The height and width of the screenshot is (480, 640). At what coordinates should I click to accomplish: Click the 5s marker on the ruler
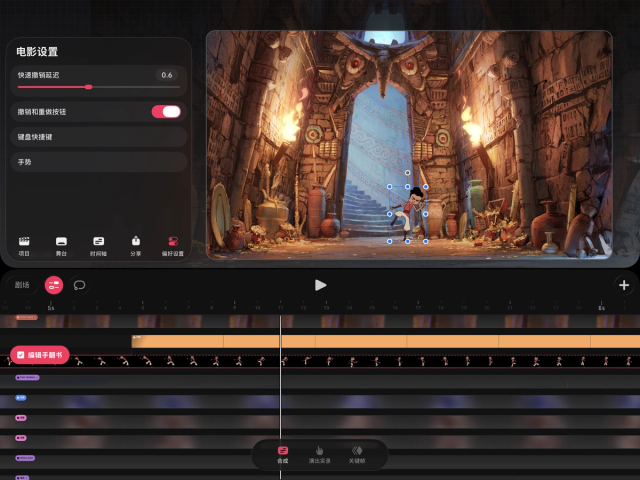click(x=51, y=307)
